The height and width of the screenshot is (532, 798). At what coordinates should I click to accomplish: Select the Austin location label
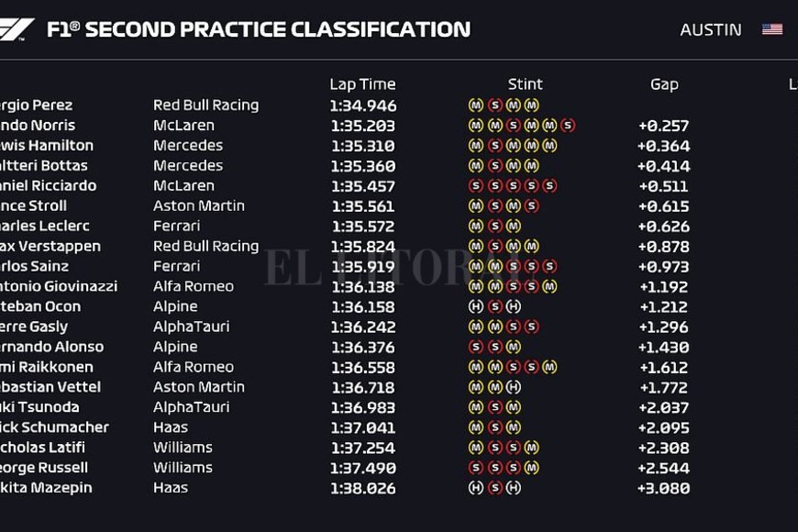tap(711, 29)
